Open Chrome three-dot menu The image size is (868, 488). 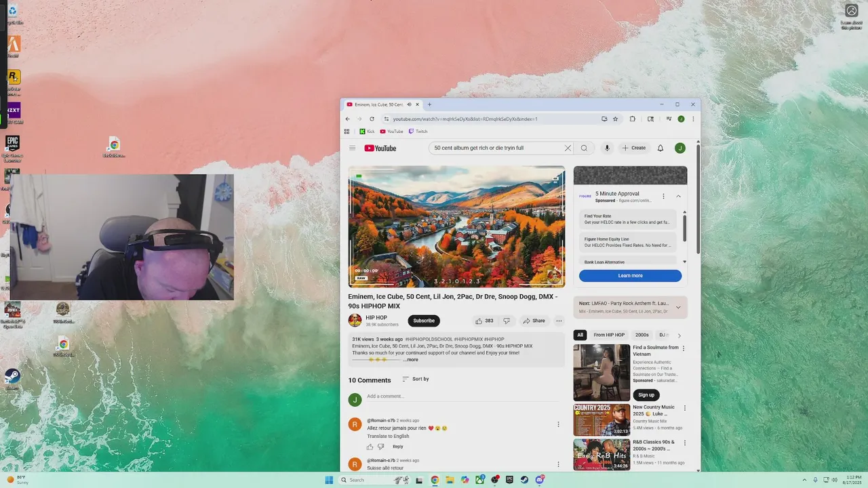tap(693, 119)
